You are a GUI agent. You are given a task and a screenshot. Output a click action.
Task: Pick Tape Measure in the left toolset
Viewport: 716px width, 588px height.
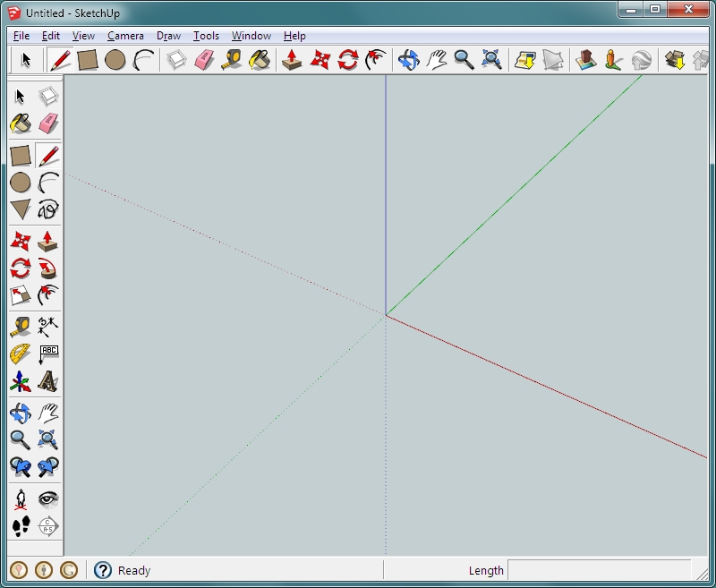[x=20, y=328]
